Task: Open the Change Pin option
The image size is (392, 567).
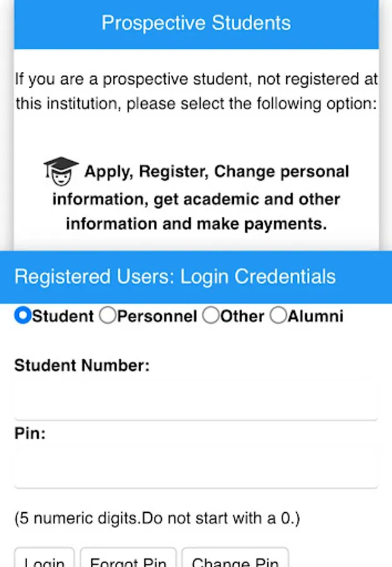Action: 235,561
